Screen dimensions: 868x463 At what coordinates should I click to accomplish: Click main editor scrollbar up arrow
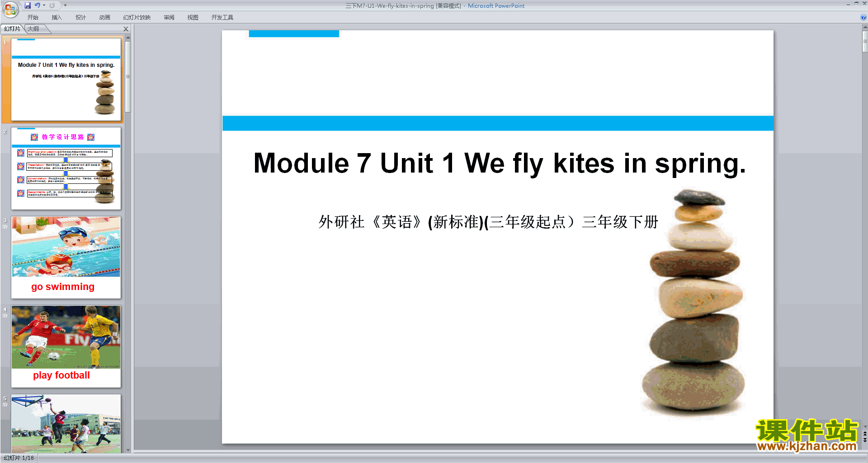click(x=865, y=27)
